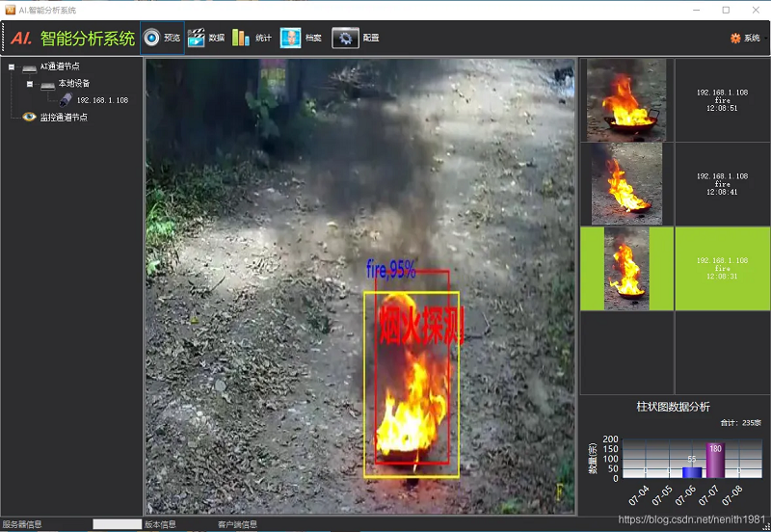Image resolution: width=771 pixels, height=532 pixels.
Task: Open fire snapshot thumbnail from 12:08:51
Action: (626, 100)
